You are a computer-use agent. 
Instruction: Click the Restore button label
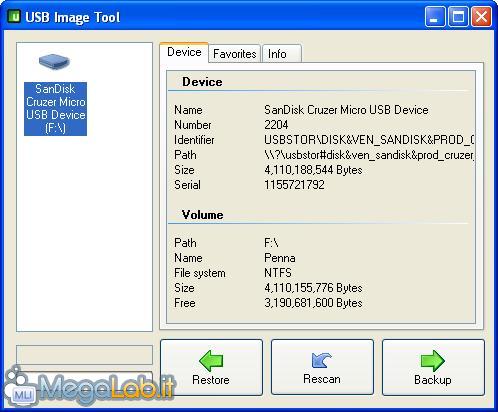point(211,380)
